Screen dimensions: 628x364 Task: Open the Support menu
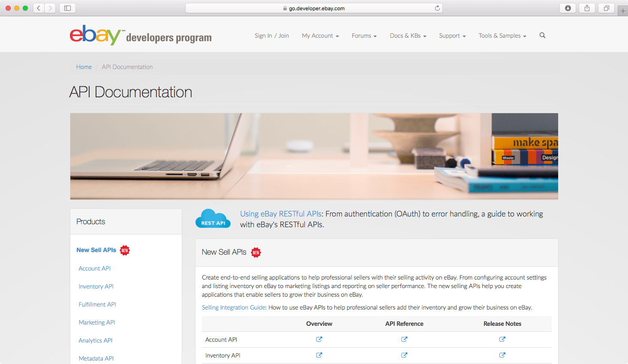click(452, 36)
